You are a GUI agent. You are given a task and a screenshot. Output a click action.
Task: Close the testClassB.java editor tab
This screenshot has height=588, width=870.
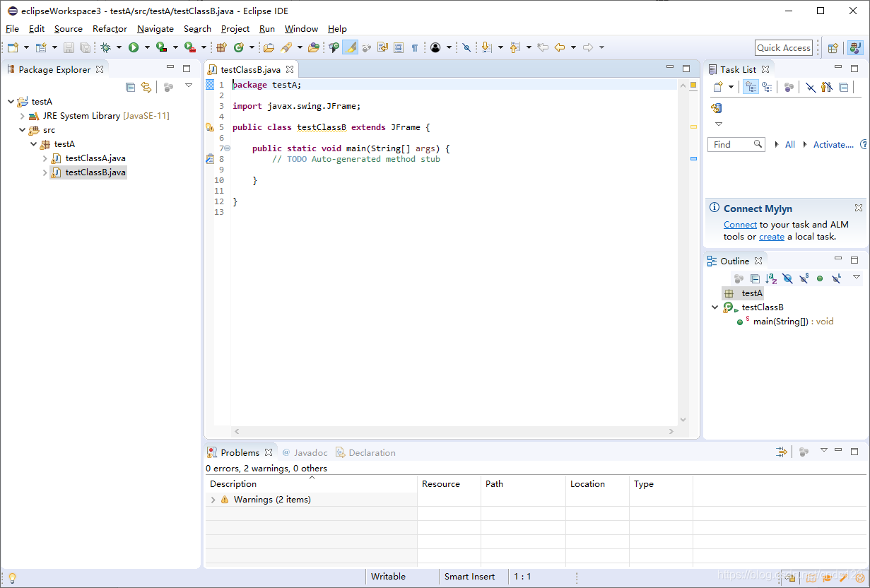tap(290, 69)
